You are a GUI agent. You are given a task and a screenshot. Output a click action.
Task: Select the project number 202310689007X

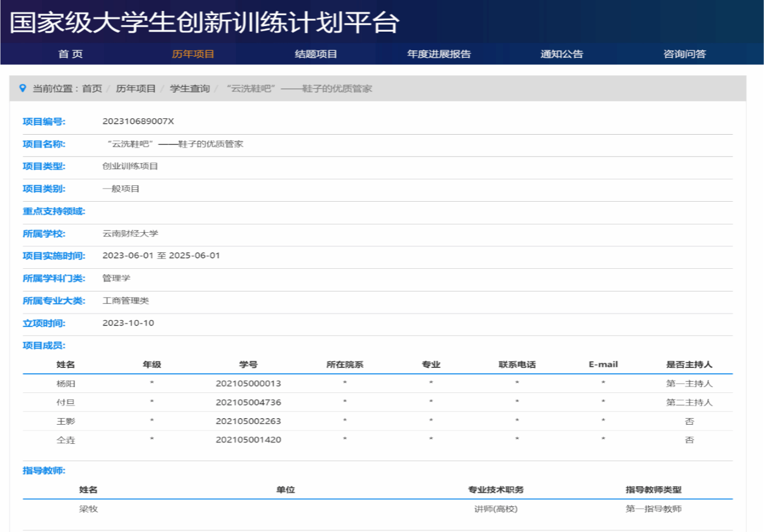[138, 121]
